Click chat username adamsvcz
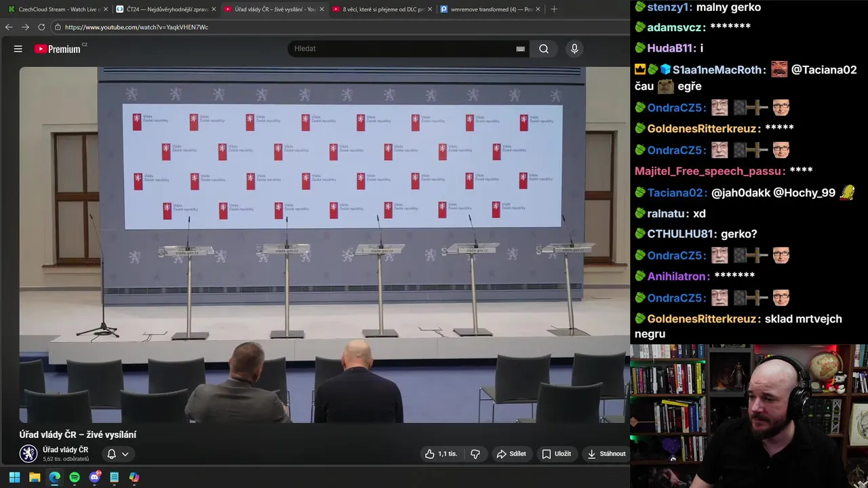Image resolution: width=868 pixels, height=488 pixels. 675,27
